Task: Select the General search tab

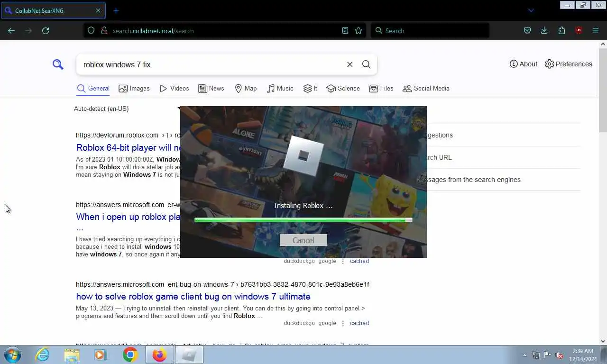Action: click(x=93, y=88)
